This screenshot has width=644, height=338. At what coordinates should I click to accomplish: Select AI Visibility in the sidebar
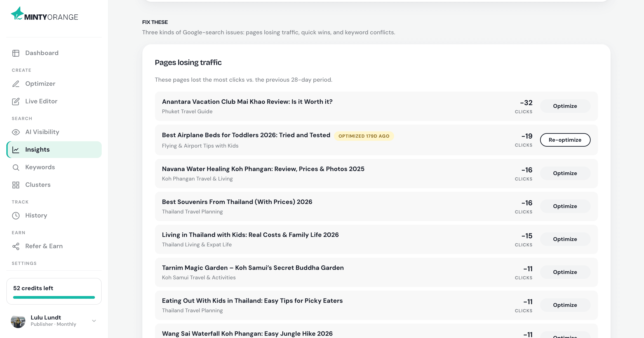[54, 132]
